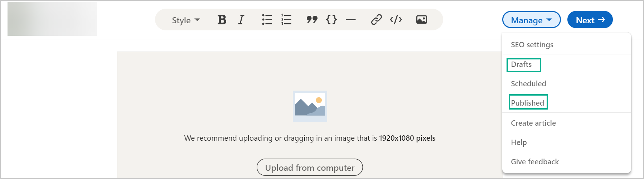The height and width of the screenshot is (179, 644).
Task: Insert an image from the toolbar
Action: click(422, 20)
